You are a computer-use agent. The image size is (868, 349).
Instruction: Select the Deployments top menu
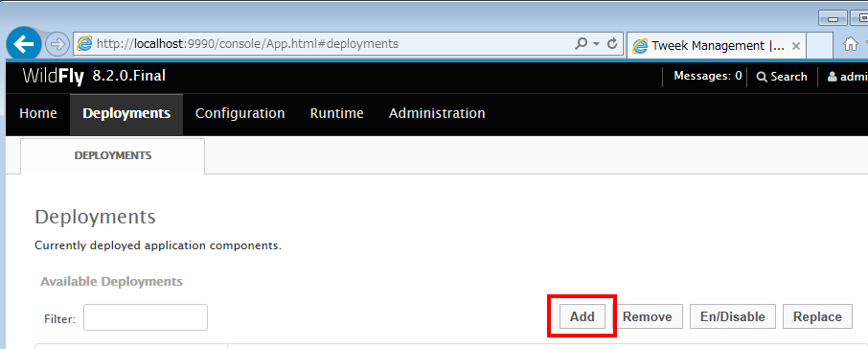(x=126, y=113)
